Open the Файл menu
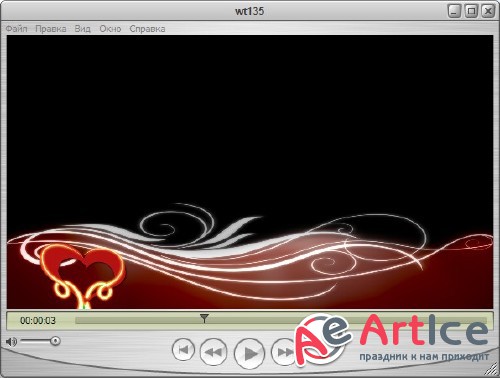Screen dimensions: 500x378 pos(16,29)
